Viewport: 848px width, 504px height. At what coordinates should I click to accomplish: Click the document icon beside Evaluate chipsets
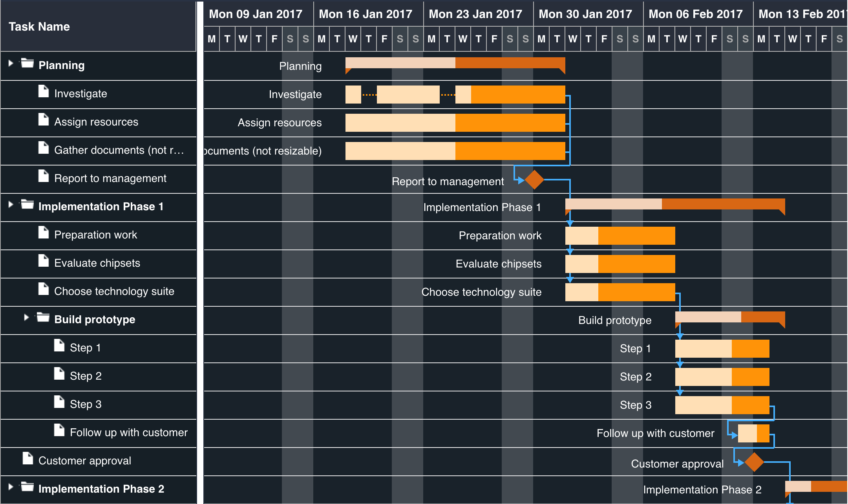[x=43, y=261]
